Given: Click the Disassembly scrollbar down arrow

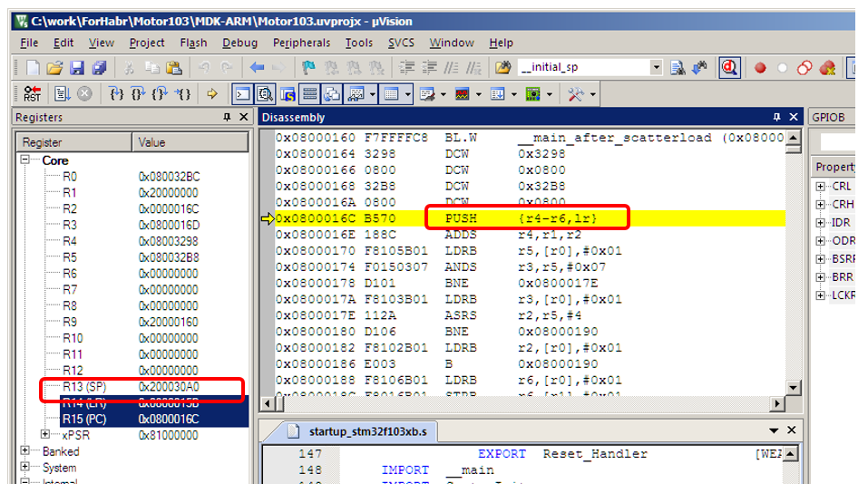Looking at the screenshot, I should 794,387.
